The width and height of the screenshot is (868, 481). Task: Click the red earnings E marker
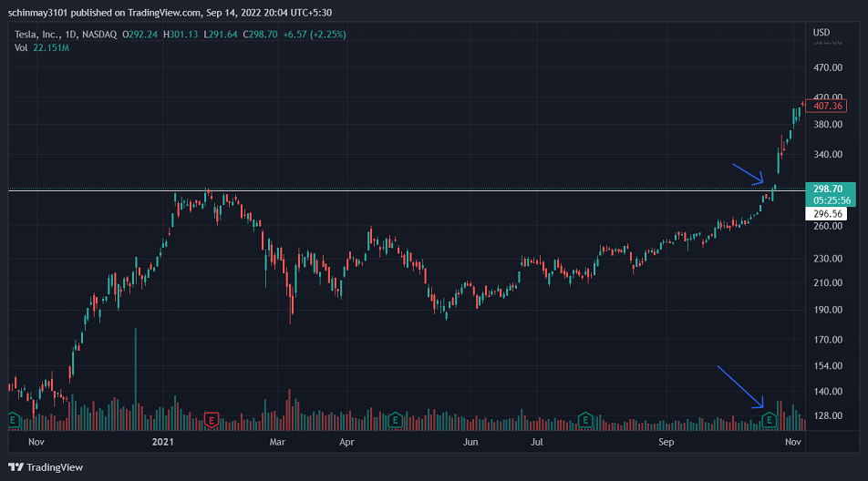[x=211, y=420]
